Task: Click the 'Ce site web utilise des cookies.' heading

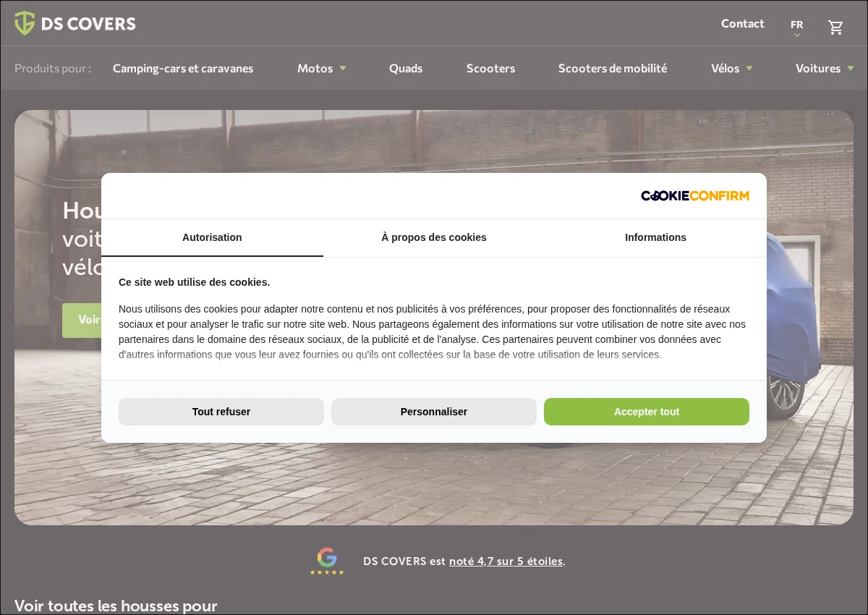Action: coord(194,282)
